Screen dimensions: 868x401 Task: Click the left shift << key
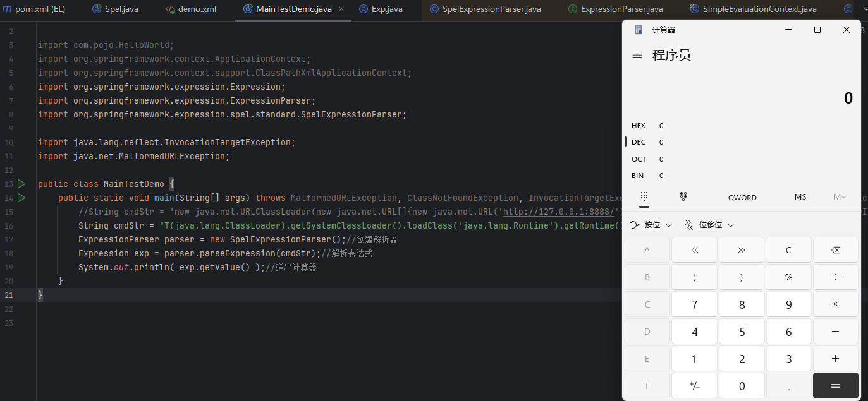(x=694, y=250)
